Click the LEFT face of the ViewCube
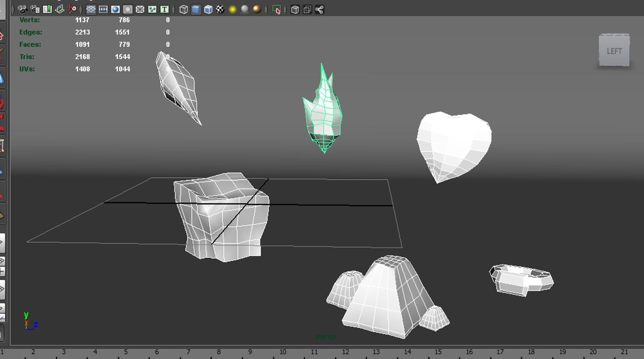This screenshot has width=644, height=359. pyautogui.click(x=614, y=51)
